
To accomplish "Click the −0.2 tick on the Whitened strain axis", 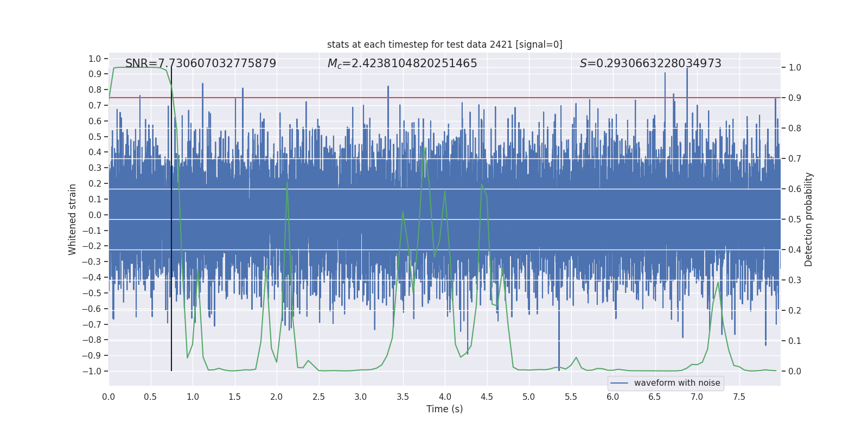I will click(x=92, y=246).
